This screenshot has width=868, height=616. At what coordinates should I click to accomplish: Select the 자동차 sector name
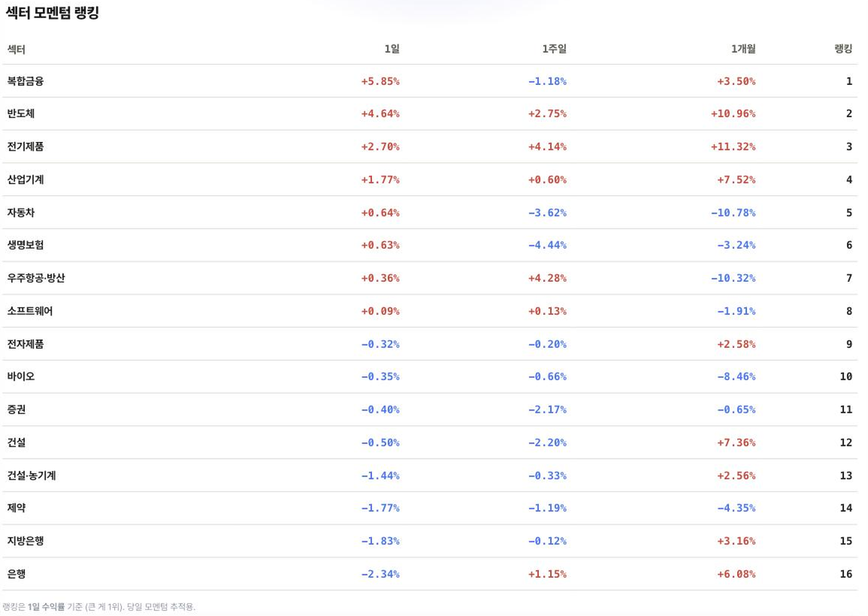[x=21, y=212]
